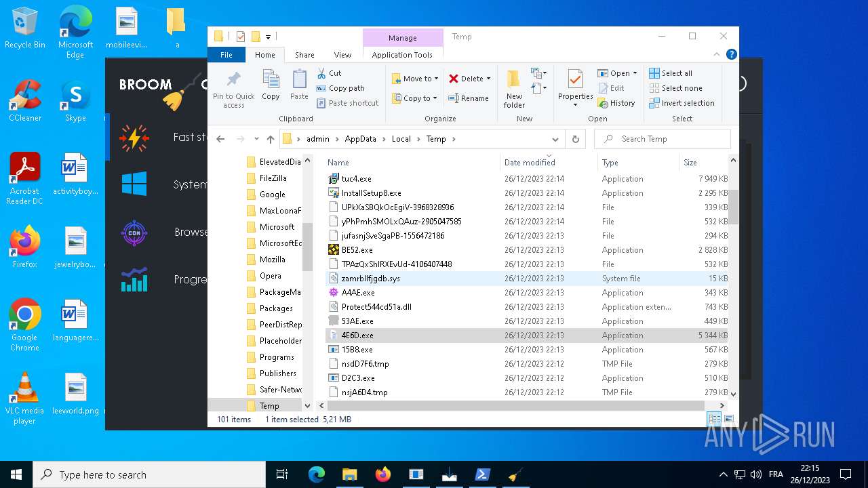Click the Cut scissors icon

[321, 73]
